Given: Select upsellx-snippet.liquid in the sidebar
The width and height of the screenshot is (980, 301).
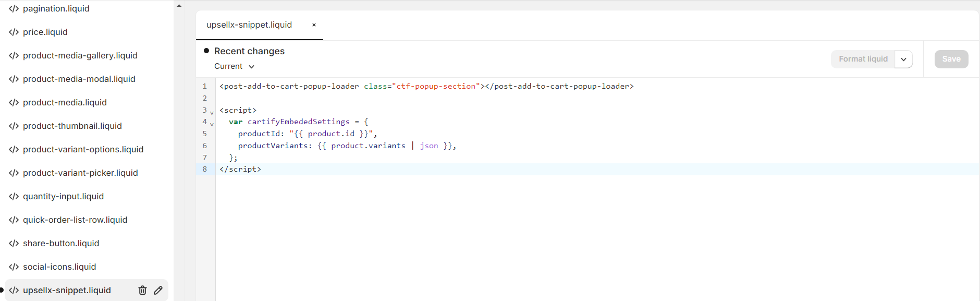Looking at the screenshot, I should [x=67, y=290].
